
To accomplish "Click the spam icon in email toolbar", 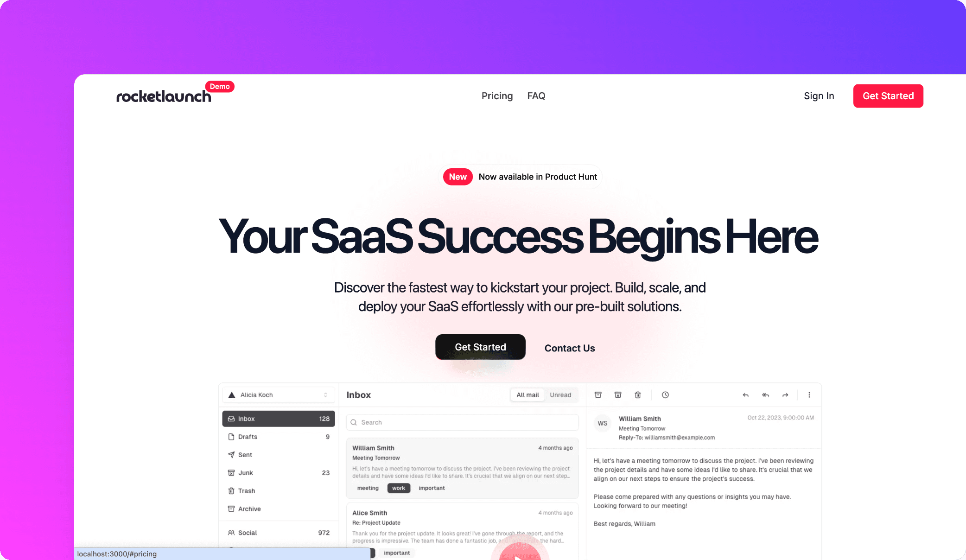I will 617,394.
